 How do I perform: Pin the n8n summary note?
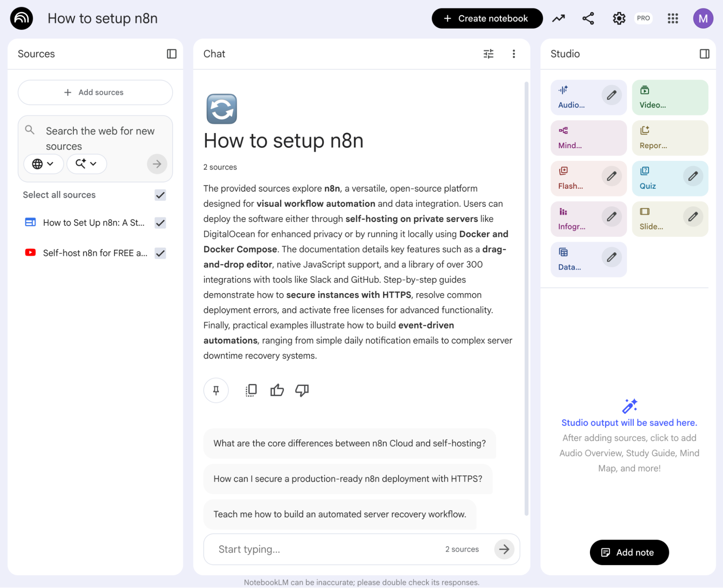point(216,390)
